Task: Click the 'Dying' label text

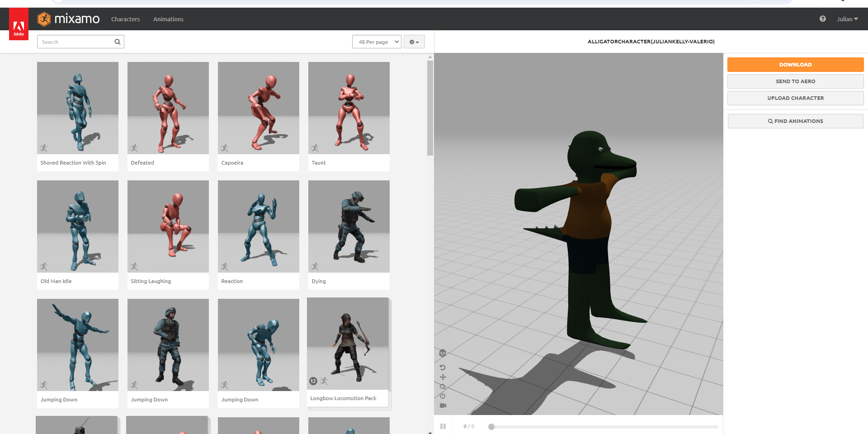Action: [x=318, y=281]
